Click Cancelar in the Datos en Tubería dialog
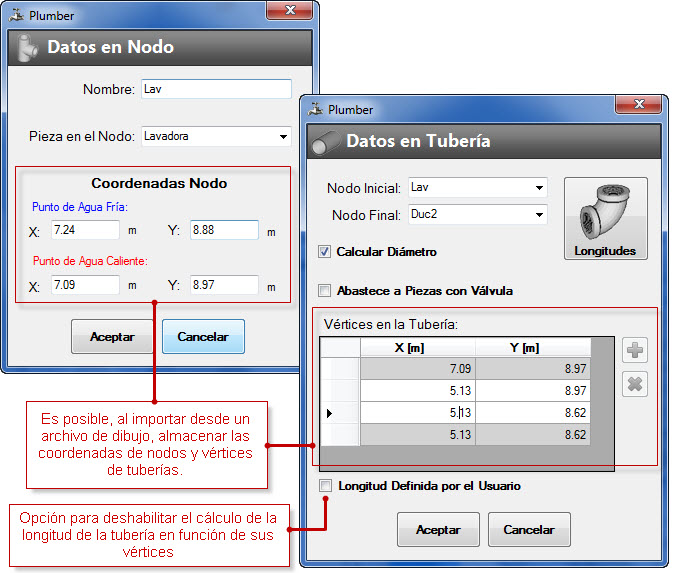The height and width of the screenshot is (573, 690). 529,530
